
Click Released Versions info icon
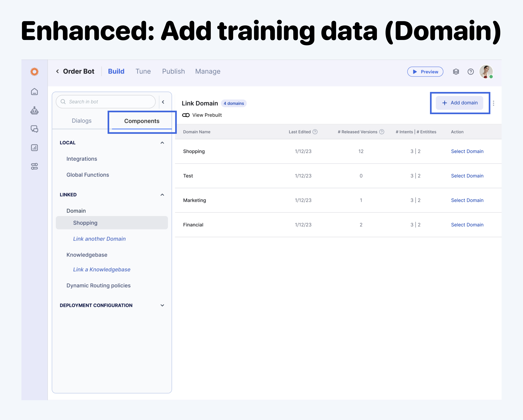[382, 132]
